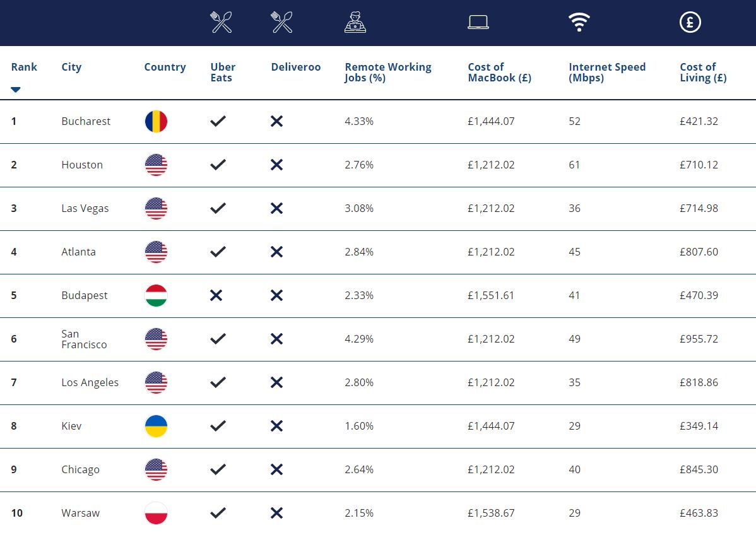
Task: Sort by Internet Speed (Mbps) column
Action: point(606,73)
